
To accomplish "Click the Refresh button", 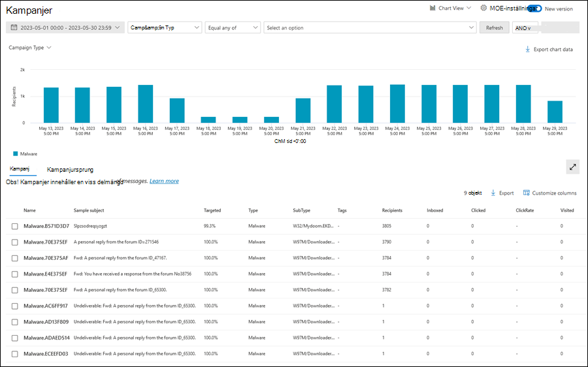I will 495,27.
